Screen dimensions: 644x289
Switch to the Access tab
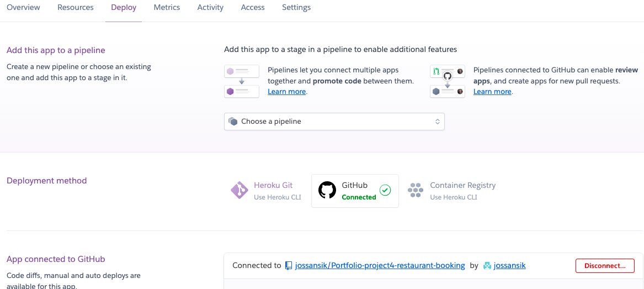[x=253, y=7]
